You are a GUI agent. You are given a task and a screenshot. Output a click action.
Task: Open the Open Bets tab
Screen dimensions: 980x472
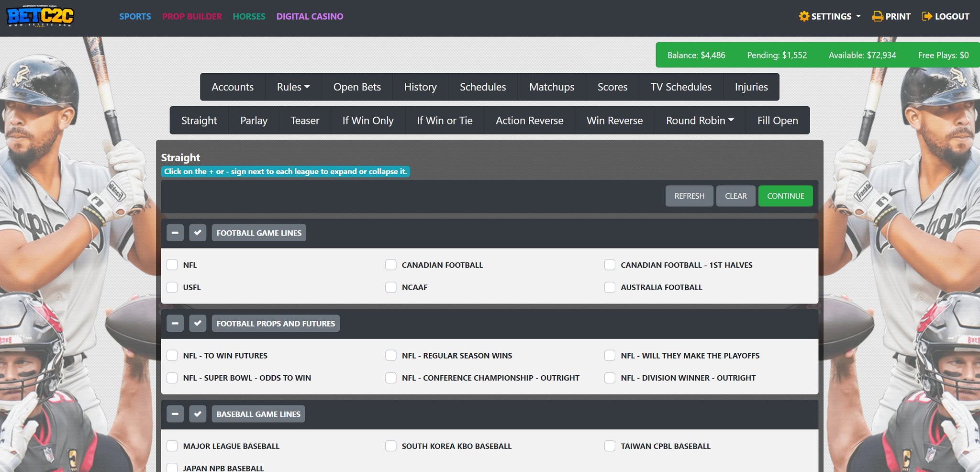tap(357, 87)
